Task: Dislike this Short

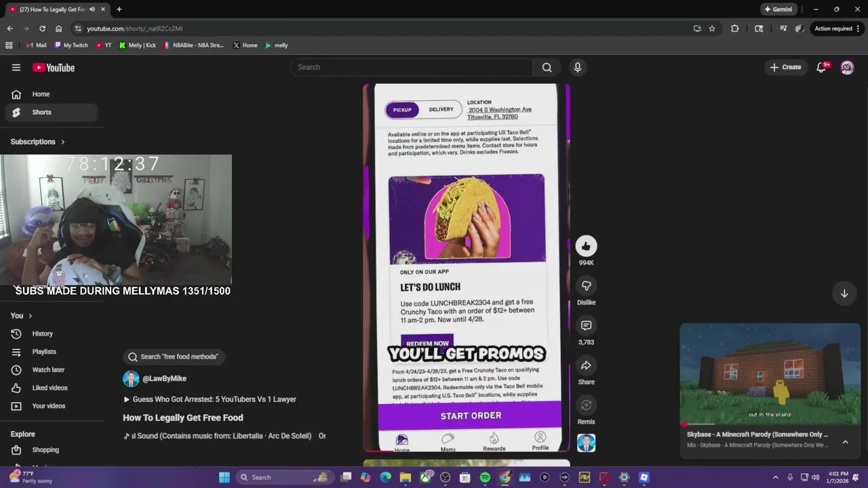Action: (x=587, y=286)
